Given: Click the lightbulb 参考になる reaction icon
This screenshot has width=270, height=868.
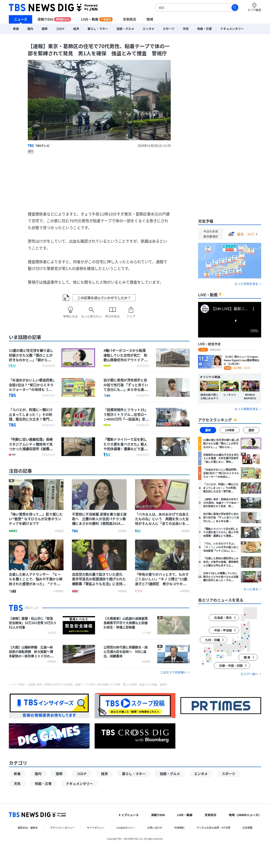Looking at the screenshot, I should tap(70, 309).
